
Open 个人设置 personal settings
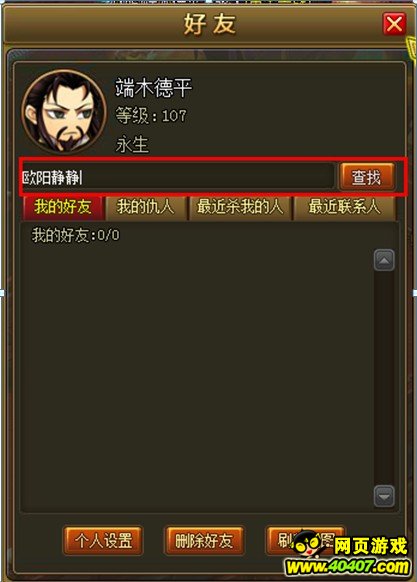coord(103,540)
